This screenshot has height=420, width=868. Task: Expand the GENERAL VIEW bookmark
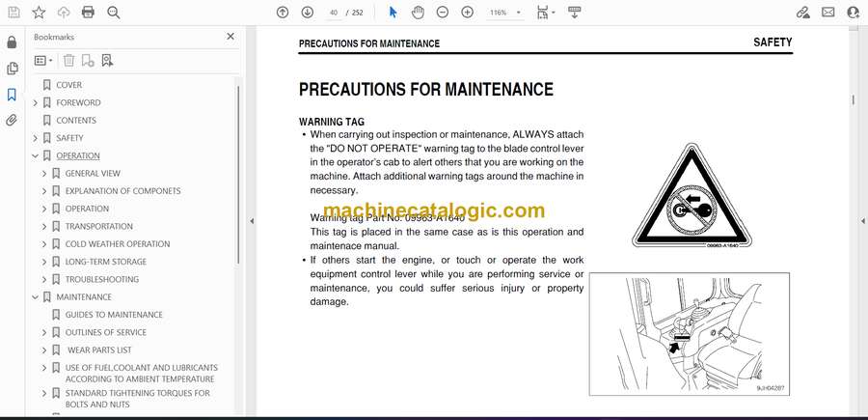pos(44,174)
